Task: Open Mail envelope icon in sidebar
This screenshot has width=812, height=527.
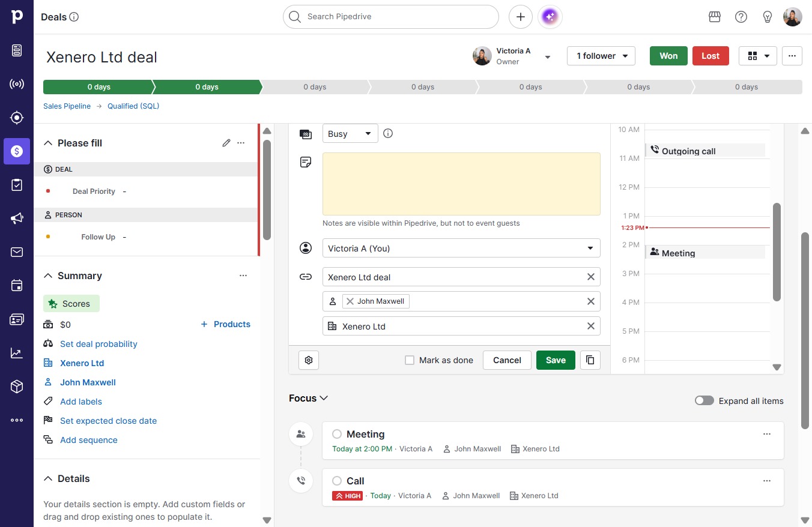Action: [17, 252]
